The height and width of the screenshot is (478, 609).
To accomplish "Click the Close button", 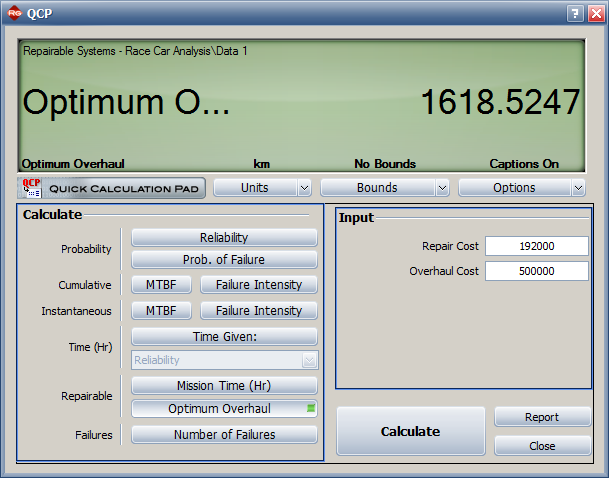I will 542,446.
